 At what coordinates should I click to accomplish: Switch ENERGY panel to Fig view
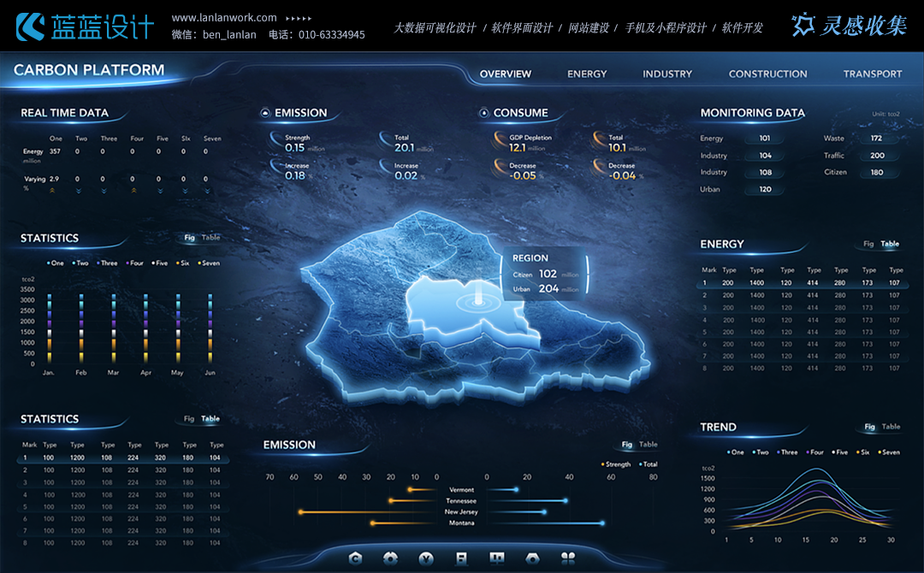click(868, 244)
